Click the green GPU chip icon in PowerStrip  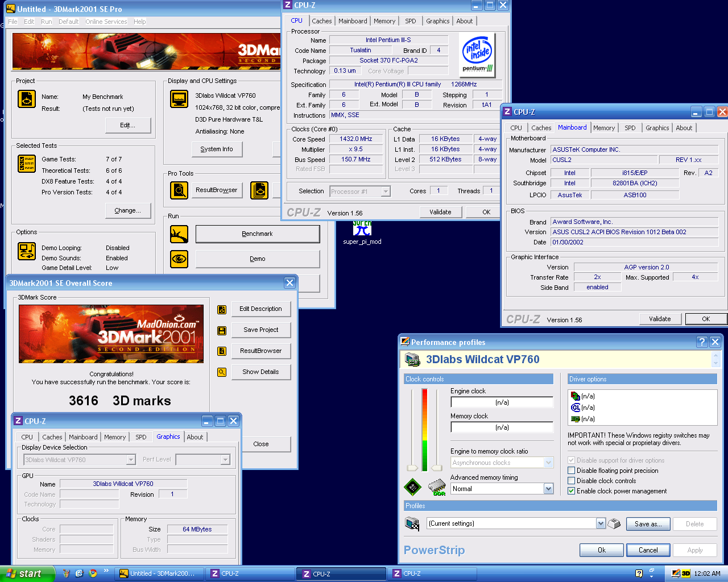(x=412, y=487)
